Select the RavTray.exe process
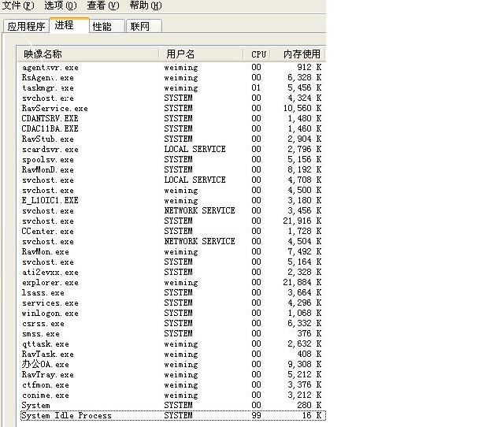This screenshot has height=427, width=504. [172, 375]
